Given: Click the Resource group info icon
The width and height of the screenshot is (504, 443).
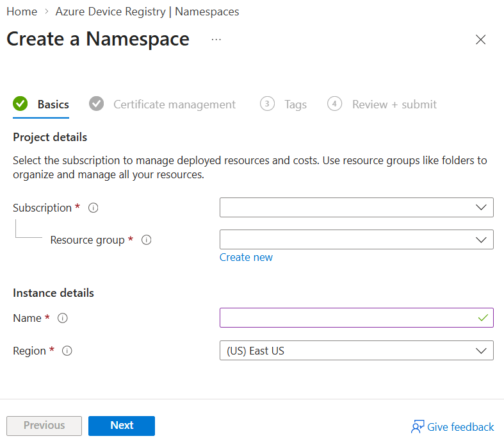Looking at the screenshot, I should pos(146,240).
